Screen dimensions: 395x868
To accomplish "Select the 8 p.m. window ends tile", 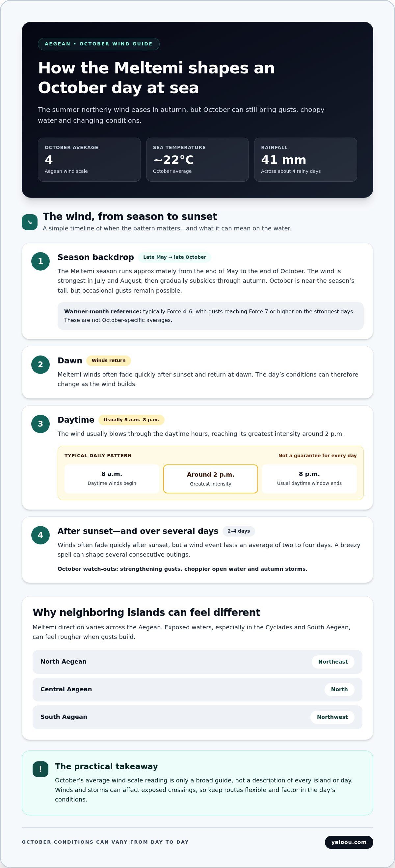I will [x=309, y=479].
